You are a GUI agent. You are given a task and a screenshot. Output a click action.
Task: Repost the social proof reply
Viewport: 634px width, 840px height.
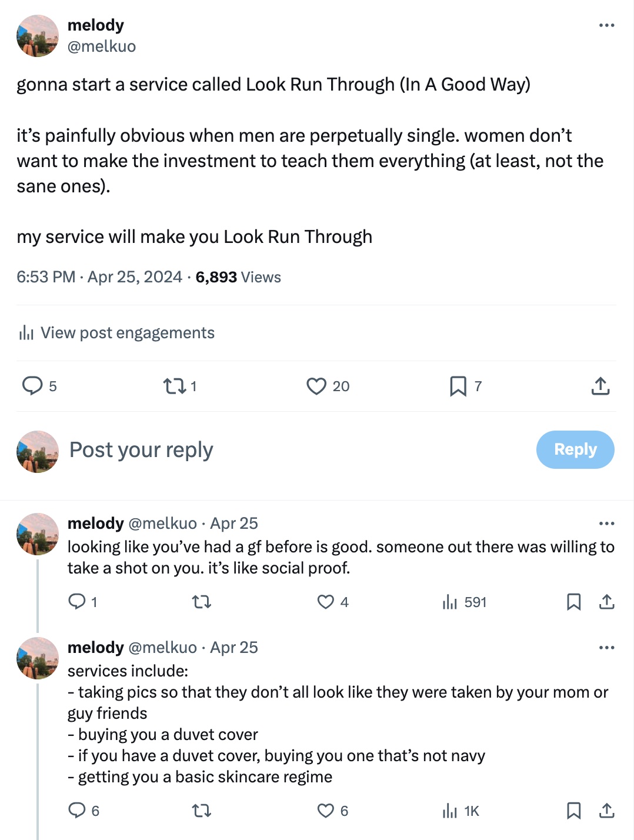tap(202, 602)
